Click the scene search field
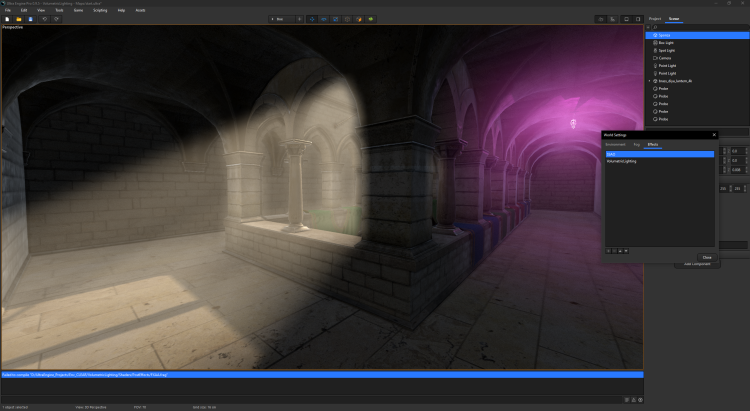 click(x=698, y=27)
